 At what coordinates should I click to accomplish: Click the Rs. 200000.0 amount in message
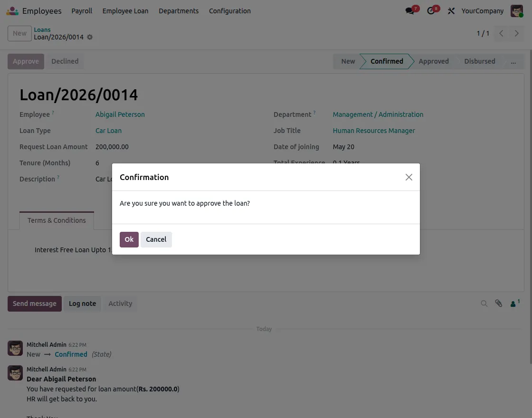158,389
